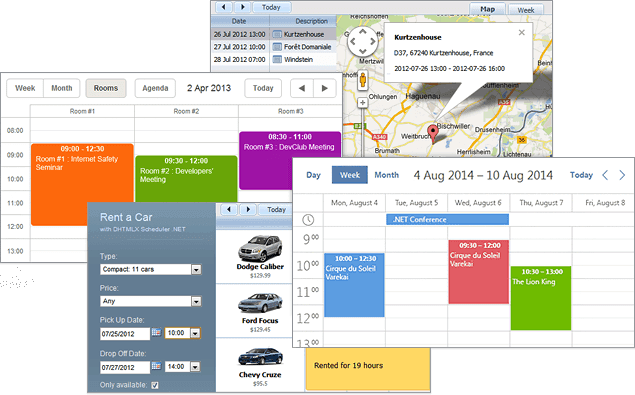Click the Today button next to 2 Apr 2013
Viewport: 635px width, 395px height.
[263, 88]
